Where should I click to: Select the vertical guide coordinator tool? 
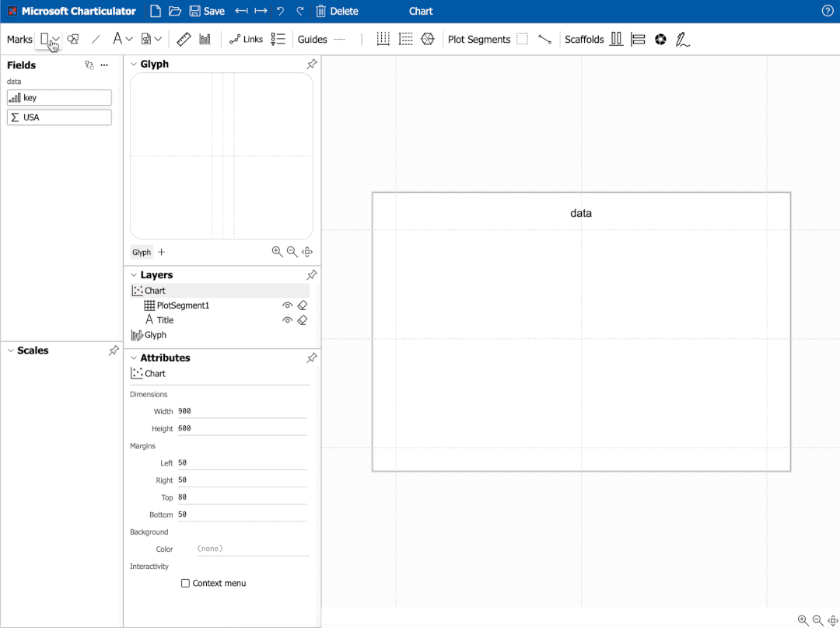coord(405,39)
